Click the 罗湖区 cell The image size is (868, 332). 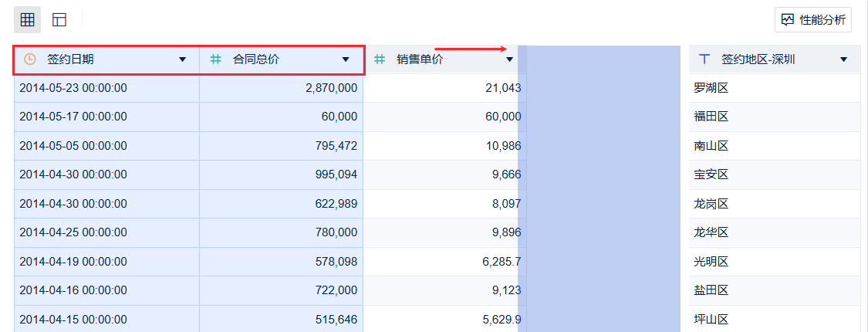pyautogui.click(x=711, y=88)
